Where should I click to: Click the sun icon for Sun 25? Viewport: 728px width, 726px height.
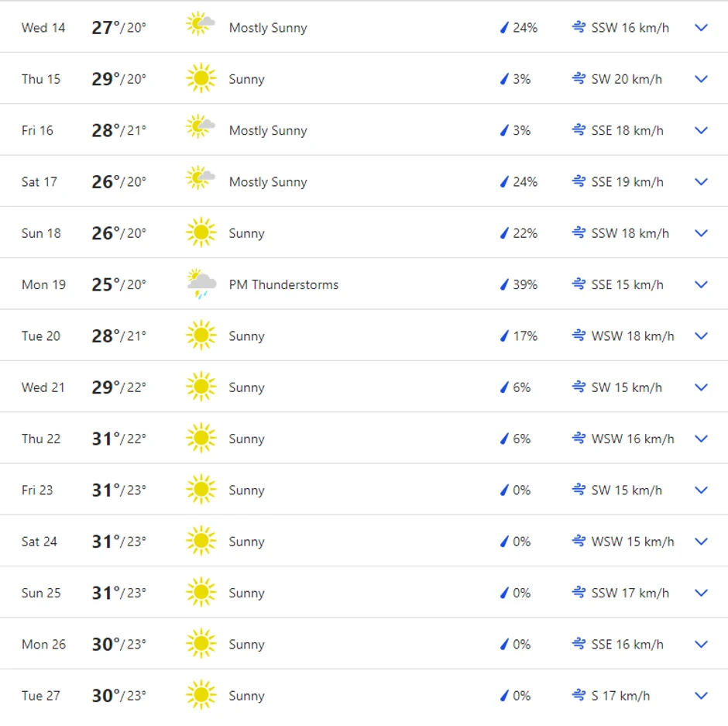[x=201, y=592]
